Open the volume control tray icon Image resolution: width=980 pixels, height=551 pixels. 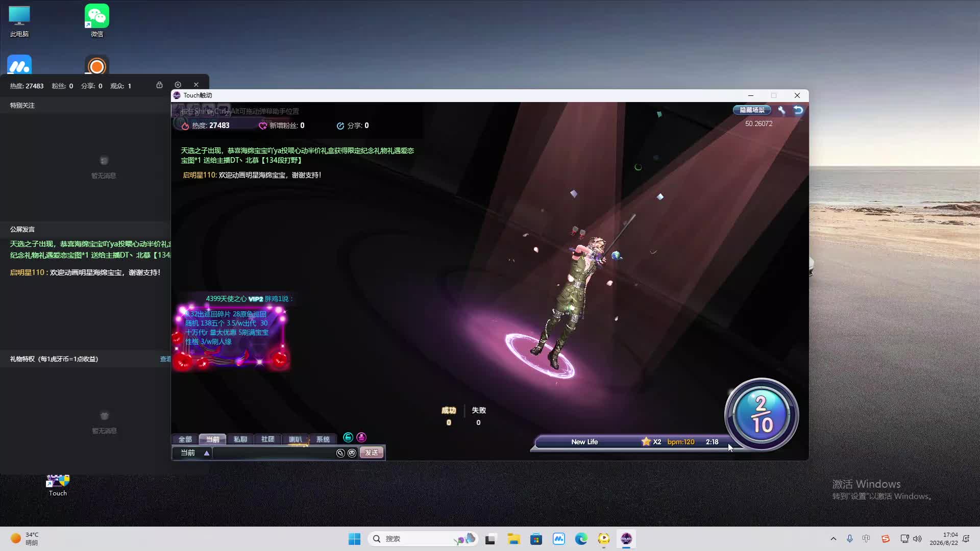point(917,539)
